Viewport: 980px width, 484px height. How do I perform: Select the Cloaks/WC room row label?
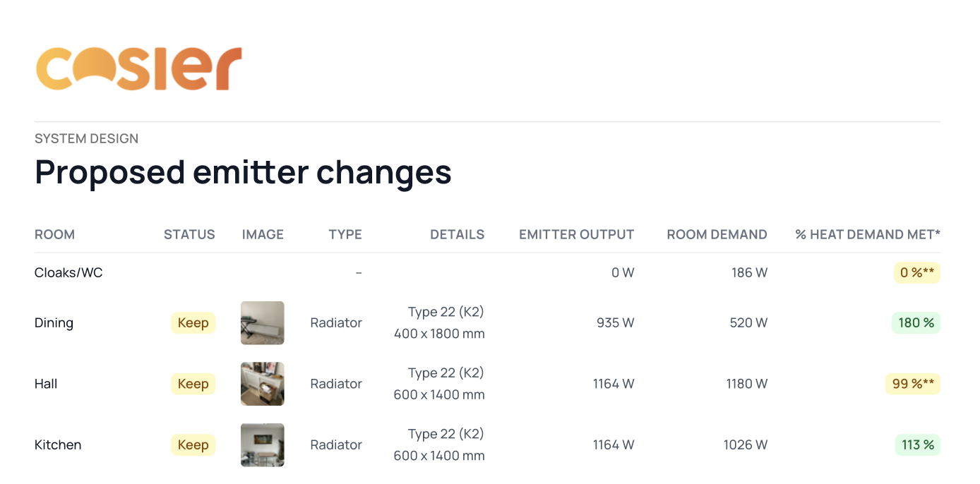(x=68, y=272)
